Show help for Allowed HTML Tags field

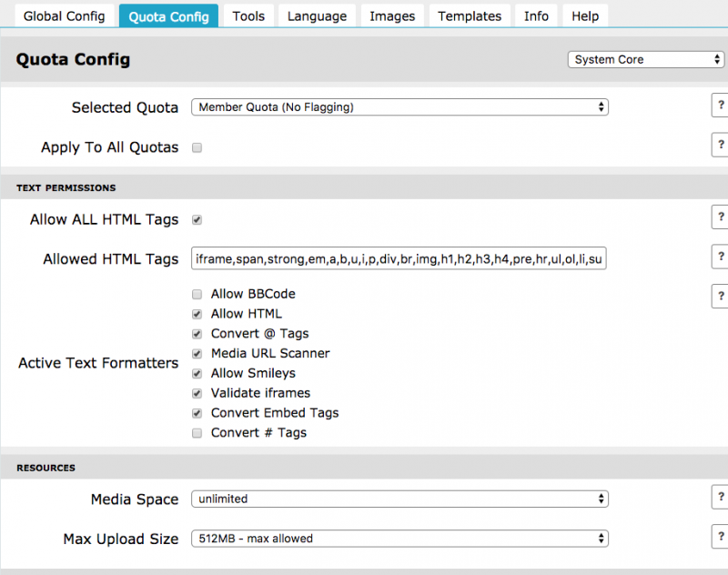(720, 257)
